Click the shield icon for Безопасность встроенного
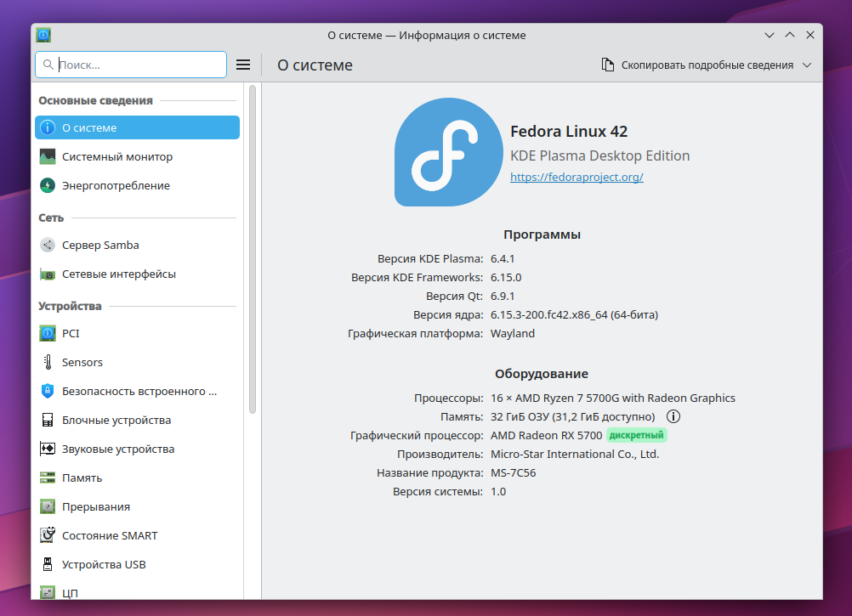 tap(48, 392)
